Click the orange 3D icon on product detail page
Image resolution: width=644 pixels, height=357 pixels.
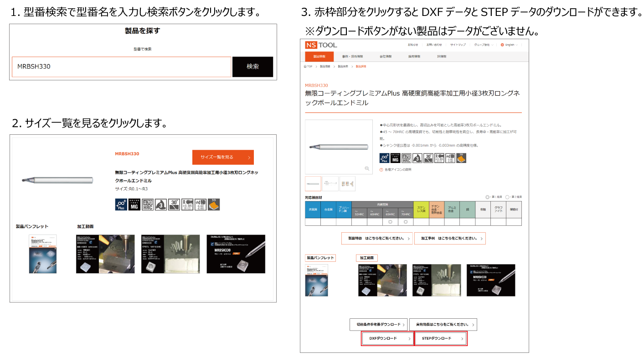pos(461,158)
